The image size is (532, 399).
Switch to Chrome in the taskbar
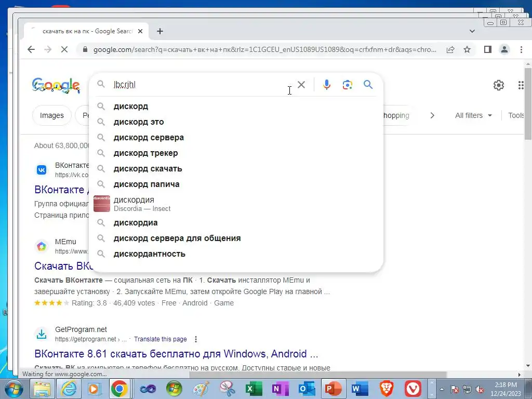point(119,389)
